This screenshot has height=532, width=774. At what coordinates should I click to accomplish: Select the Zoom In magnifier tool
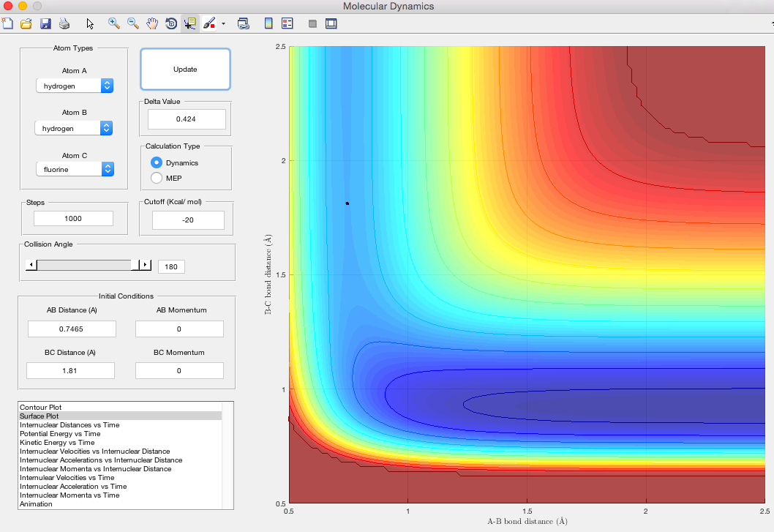(114, 23)
